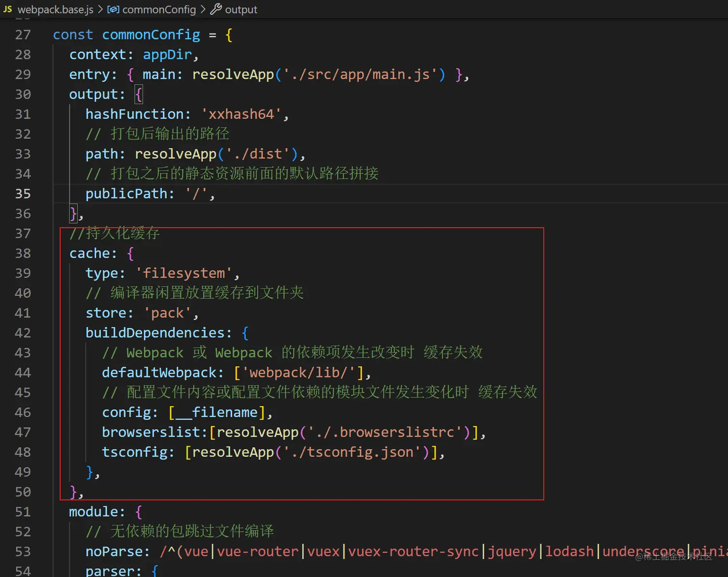This screenshot has width=728, height=577.
Task: Click the variable symbol icon before commonConfig
Action: tap(113, 9)
